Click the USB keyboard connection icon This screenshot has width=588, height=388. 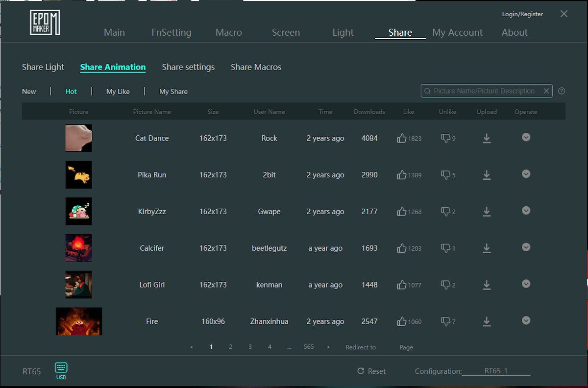click(x=61, y=368)
